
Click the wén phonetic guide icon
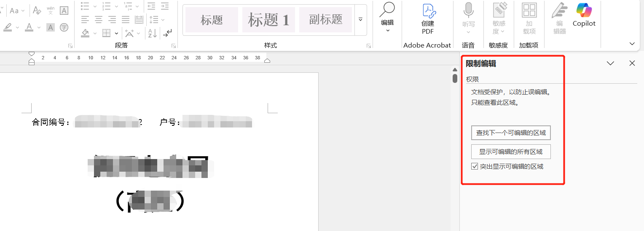(x=50, y=11)
